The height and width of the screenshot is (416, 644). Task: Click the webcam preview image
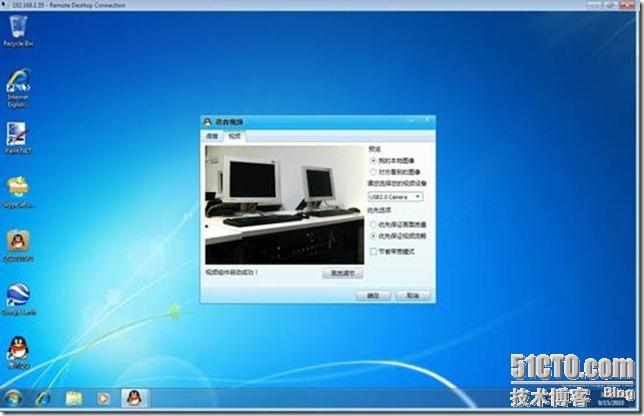click(x=285, y=205)
